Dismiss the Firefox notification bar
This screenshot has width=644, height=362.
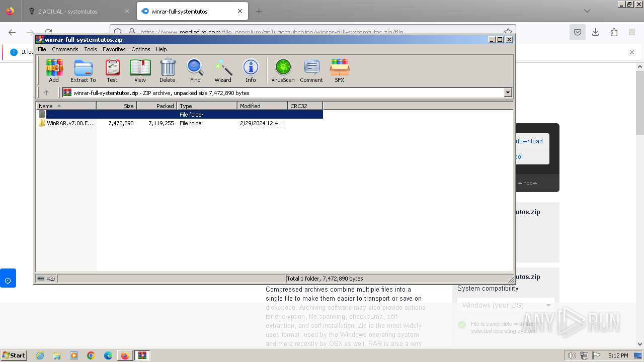click(x=632, y=52)
